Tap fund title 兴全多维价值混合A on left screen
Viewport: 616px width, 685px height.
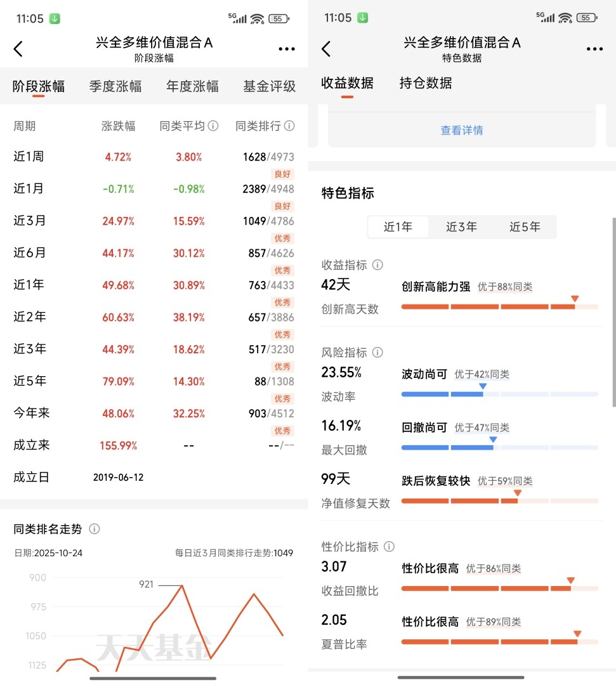[x=154, y=42]
